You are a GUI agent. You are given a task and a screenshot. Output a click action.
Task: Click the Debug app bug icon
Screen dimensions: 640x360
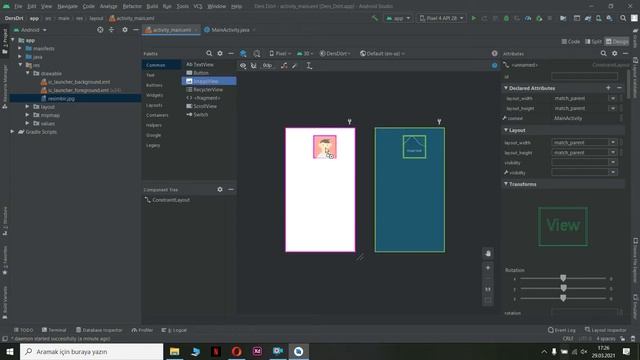click(506, 18)
